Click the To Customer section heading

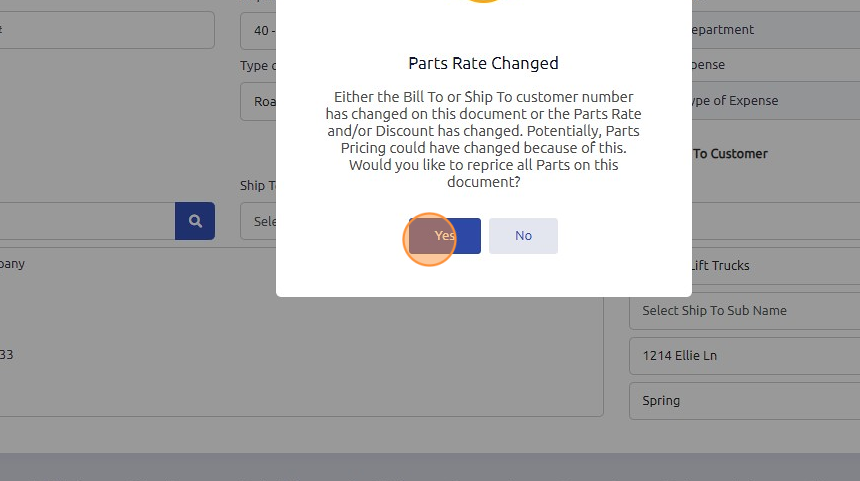729,153
